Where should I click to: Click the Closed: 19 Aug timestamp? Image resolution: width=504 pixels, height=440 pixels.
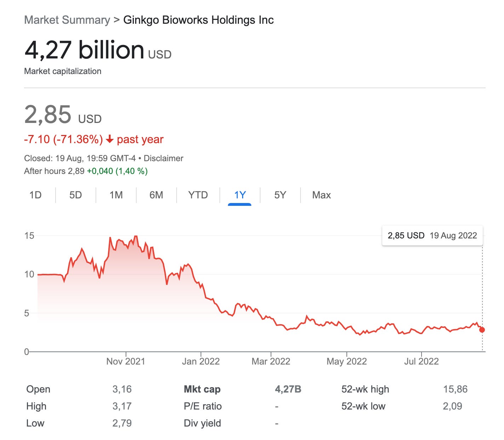[80, 158]
